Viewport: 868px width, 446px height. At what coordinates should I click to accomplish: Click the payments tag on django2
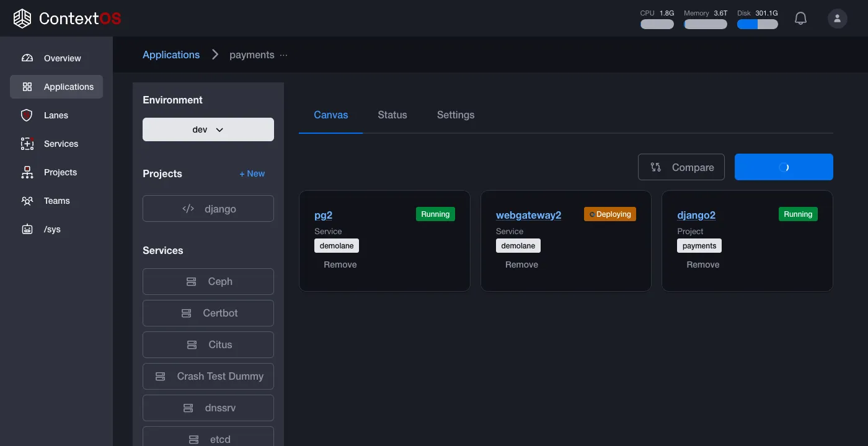[699, 246]
